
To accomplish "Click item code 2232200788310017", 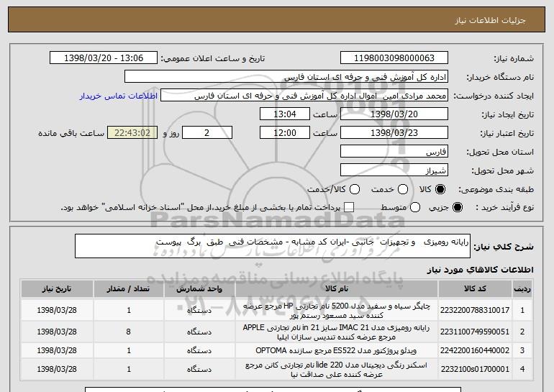I will (x=475, y=310).
